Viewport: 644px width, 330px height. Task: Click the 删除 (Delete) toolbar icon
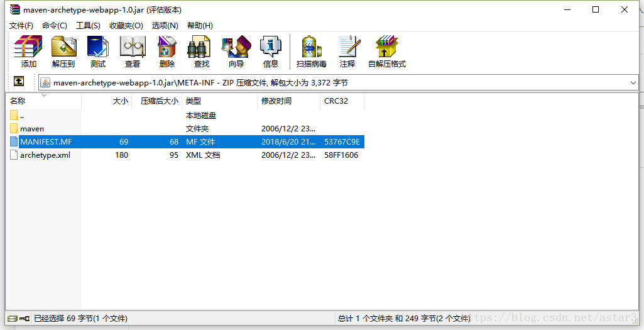point(166,47)
